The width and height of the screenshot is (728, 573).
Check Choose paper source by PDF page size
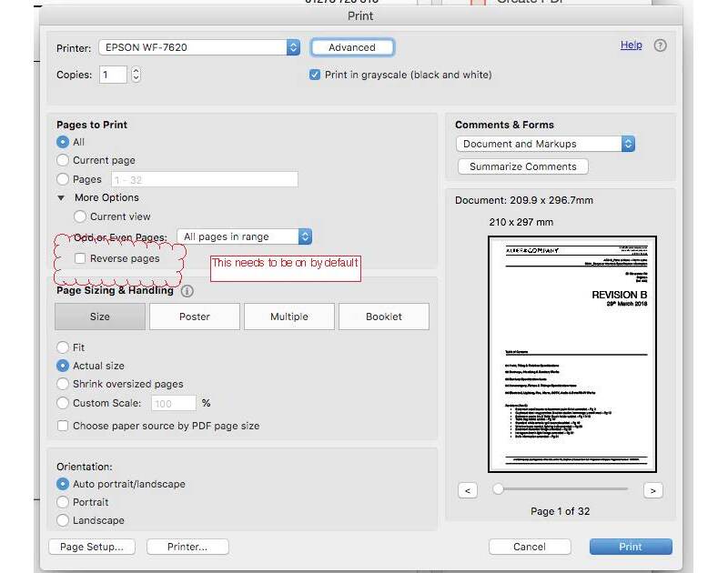pyautogui.click(x=63, y=426)
